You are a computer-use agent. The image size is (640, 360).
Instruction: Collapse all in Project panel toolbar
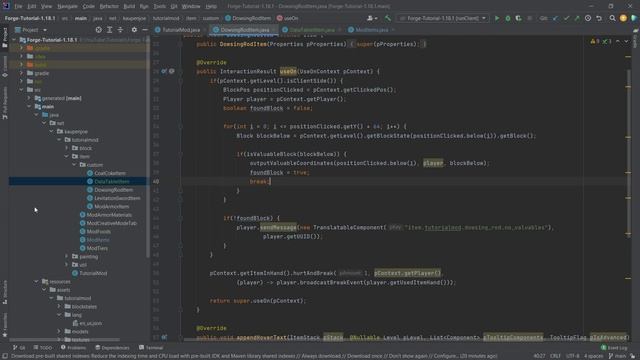(x=120, y=30)
